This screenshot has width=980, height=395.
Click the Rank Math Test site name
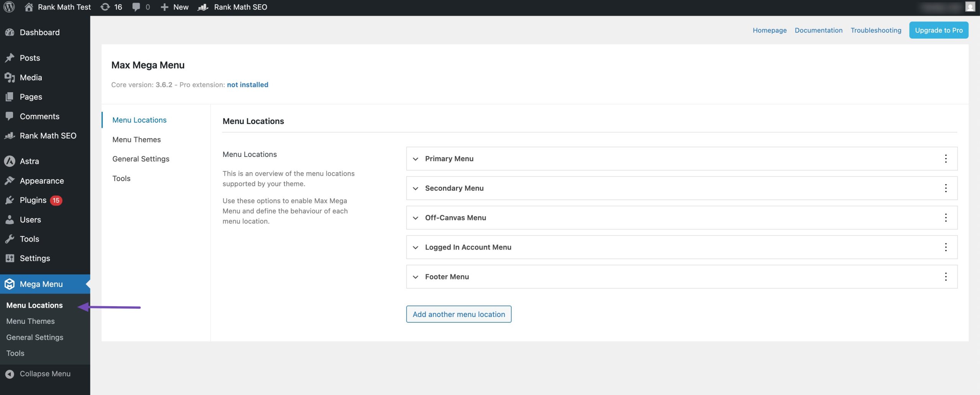[64, 7]
